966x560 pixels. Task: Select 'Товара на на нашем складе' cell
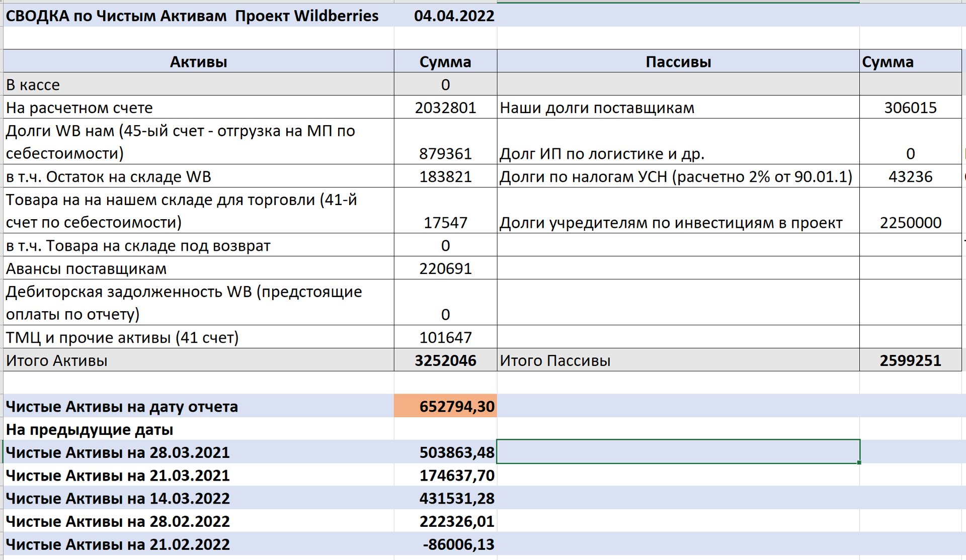199,211
